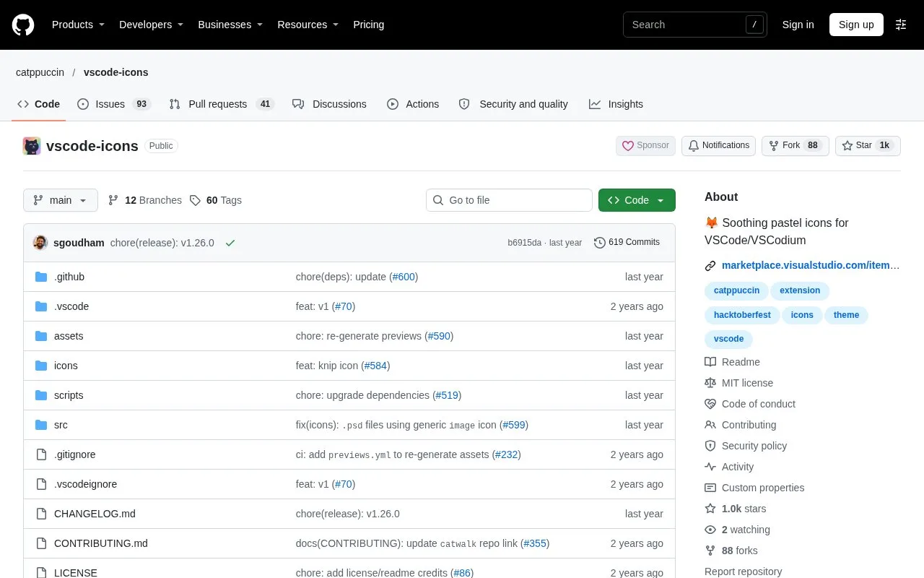Click the MIT license scale icon
This screenshot has width=924, height=578.
710,383
